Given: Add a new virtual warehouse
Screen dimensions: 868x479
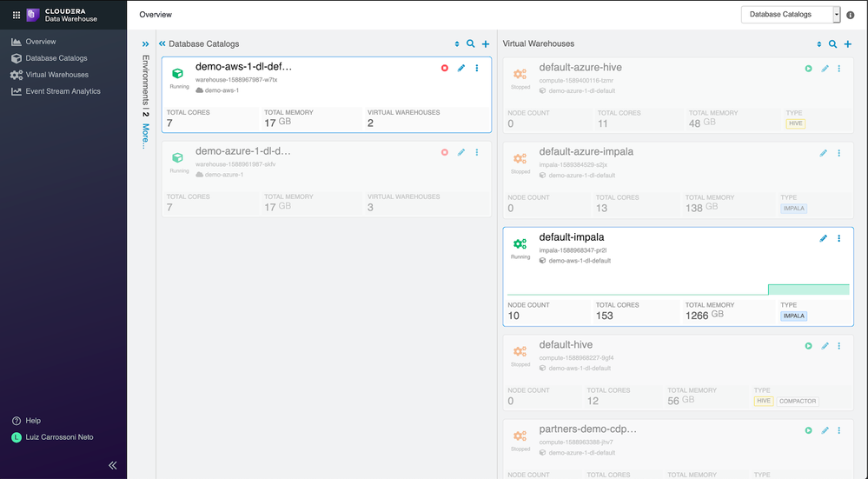Looking at the screenshot, I should click(x=847, y=43).
